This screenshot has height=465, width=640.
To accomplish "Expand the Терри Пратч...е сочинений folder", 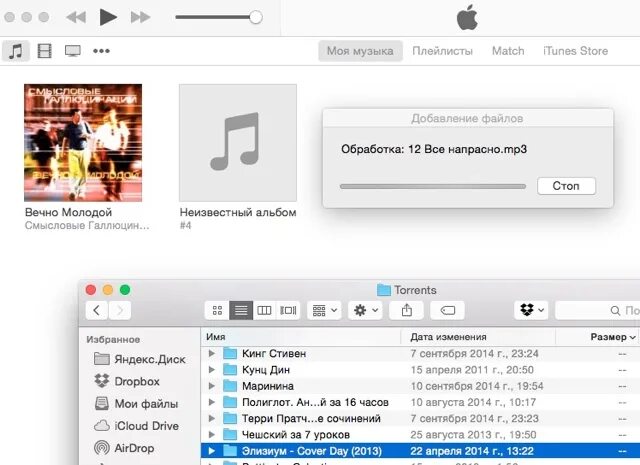I will pos(211,418).
